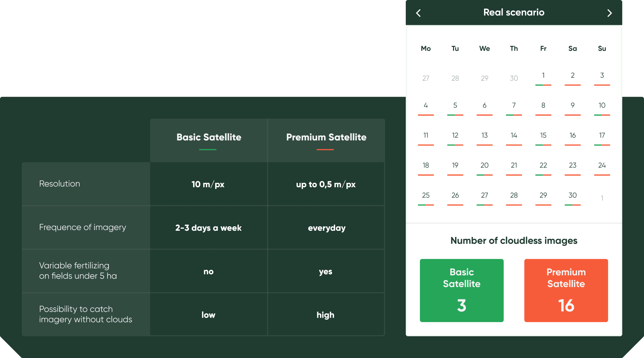Screen dimensions: 644x358
Task: Click greyed day 29 of previous month
Action: point(484,78)
